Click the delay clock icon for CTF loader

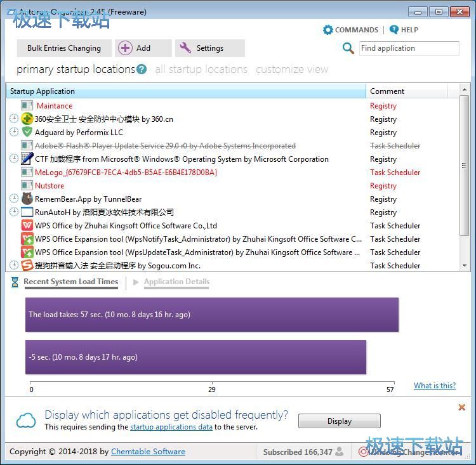tap(14, 159)
